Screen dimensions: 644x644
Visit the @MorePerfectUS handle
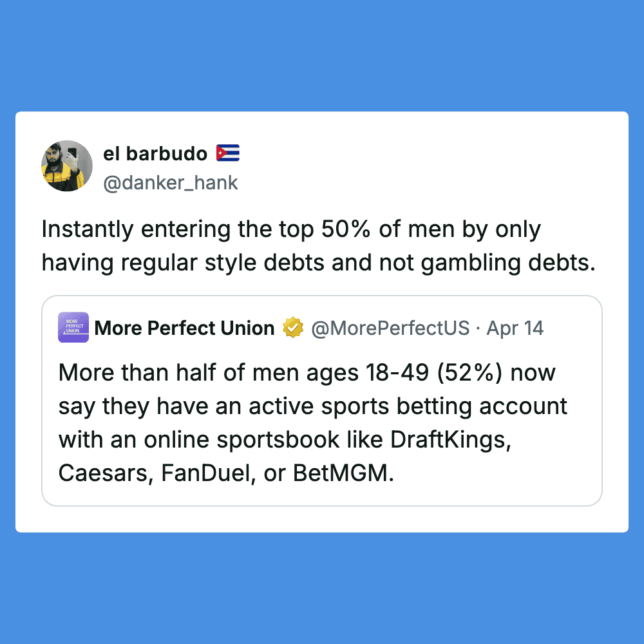pyautogui.click(x=390, y=328)
